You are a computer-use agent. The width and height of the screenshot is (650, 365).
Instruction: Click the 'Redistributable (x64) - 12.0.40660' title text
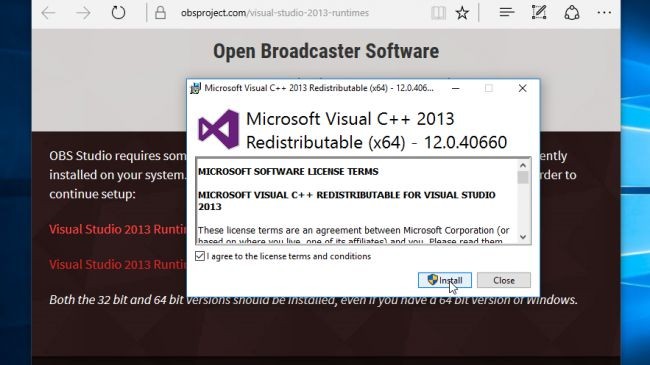(x=376, y=142)
